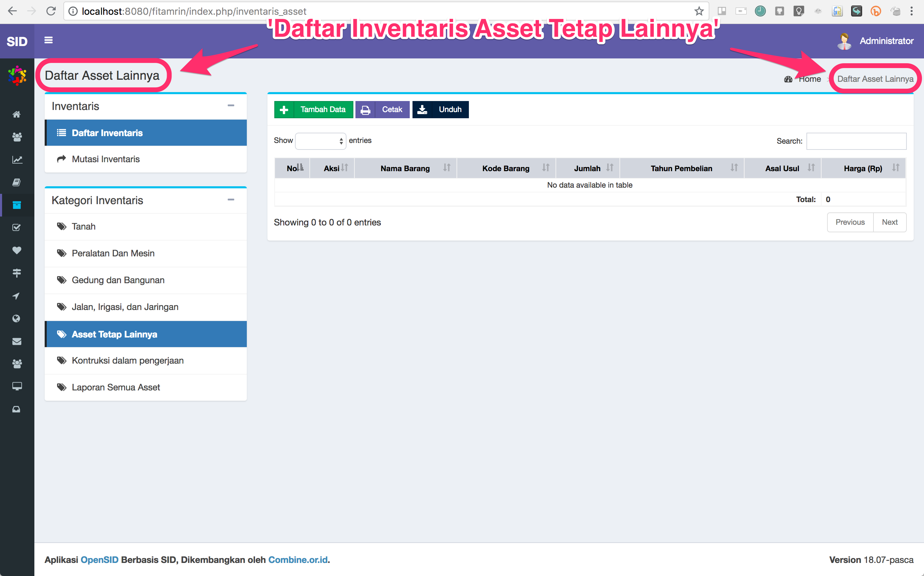
Task: Open the Home dashboard from the sidebar
Action: coord(17,114)
